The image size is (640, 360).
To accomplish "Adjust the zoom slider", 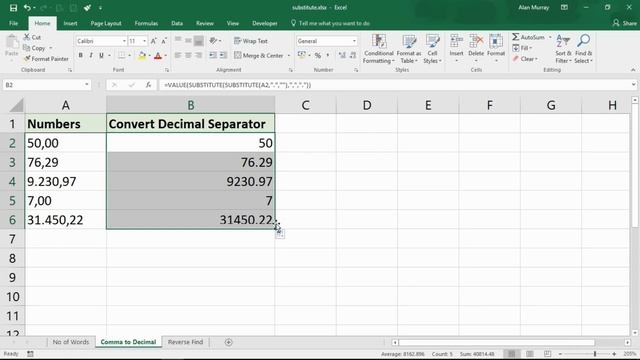I will pyautogui.click(x=595, y=354).
